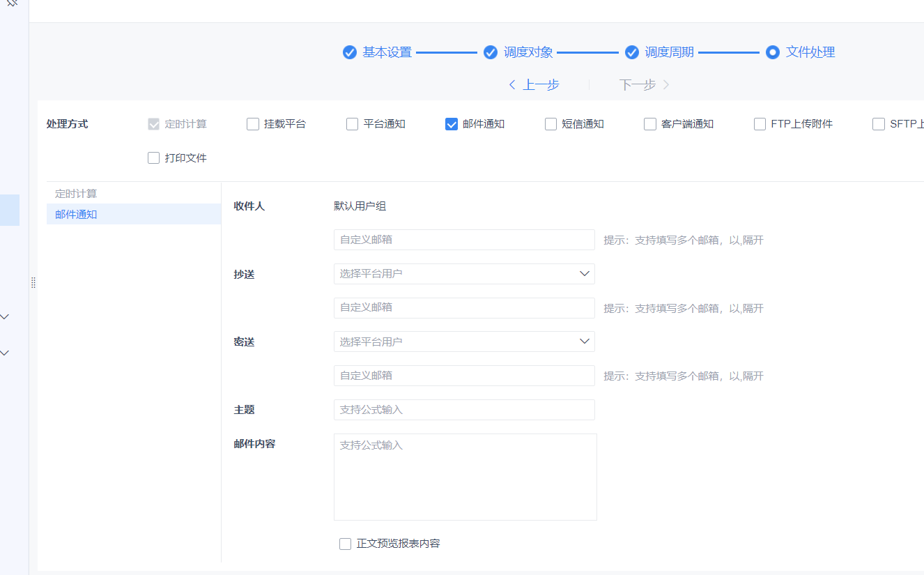This screenshot has width=924, height=575.
Task: Click the pin icon at top-left corner
Action: 12,3
